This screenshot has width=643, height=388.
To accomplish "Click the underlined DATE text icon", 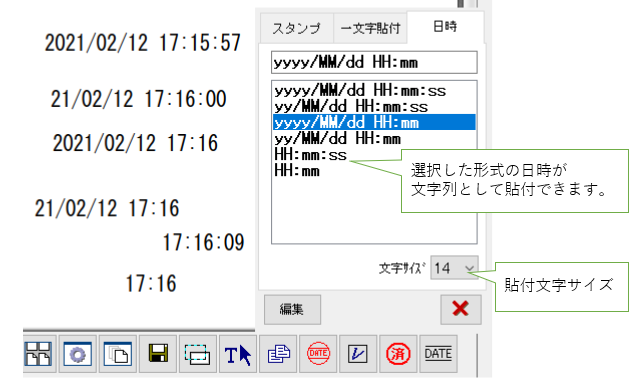I will coord(438,354).
